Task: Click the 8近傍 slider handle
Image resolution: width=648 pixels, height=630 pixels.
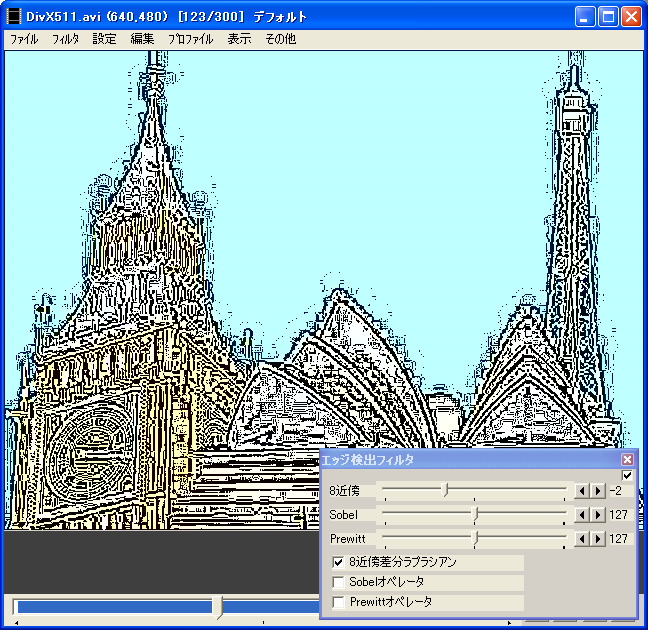Action: point(446,489)
